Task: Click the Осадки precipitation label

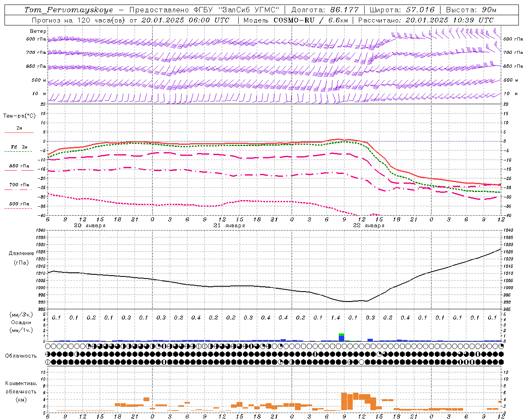Action: pyautogui.click(x=21, y=322)
